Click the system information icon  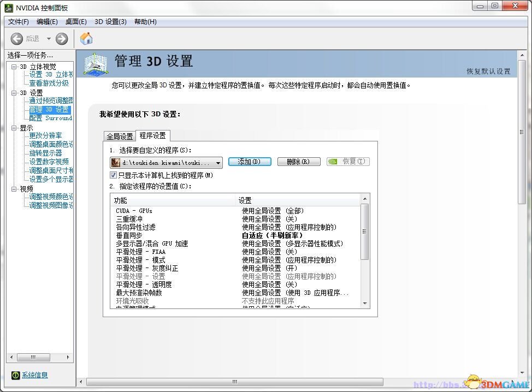click(x=16, y=375)
